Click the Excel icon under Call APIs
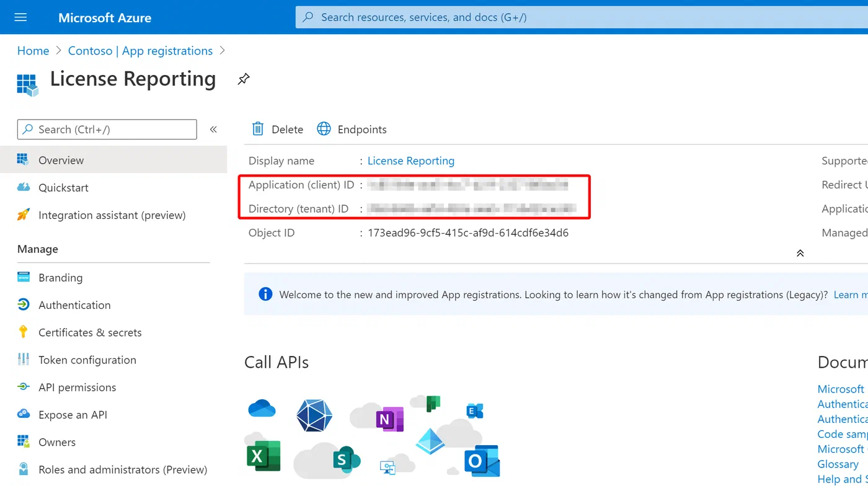868x488 pixels. point(263,456)
